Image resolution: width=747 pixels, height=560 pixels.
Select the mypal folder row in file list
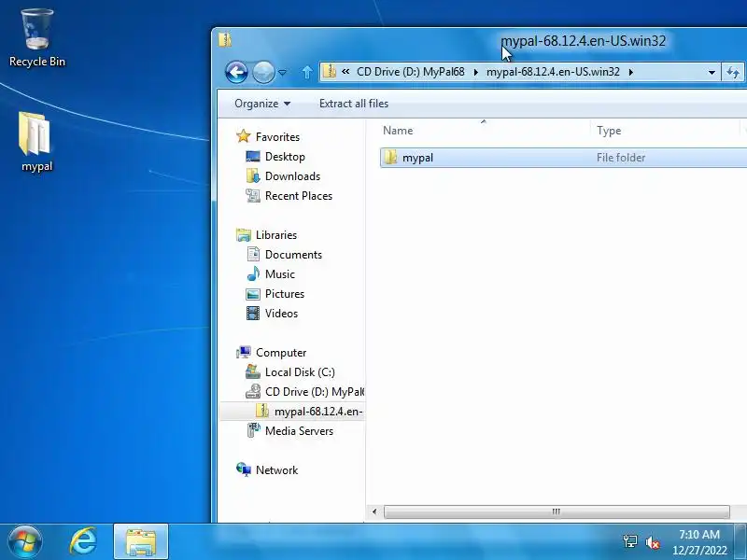coord(564,158)
